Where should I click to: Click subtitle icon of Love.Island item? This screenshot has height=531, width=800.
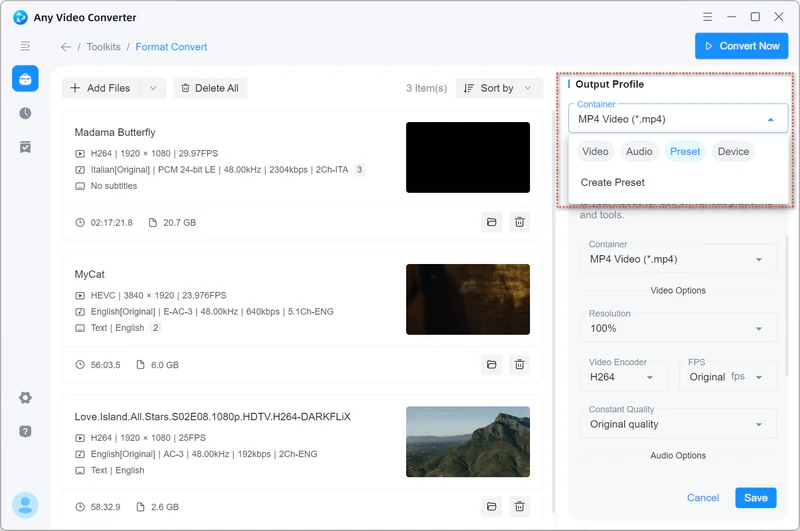(80, 470)
